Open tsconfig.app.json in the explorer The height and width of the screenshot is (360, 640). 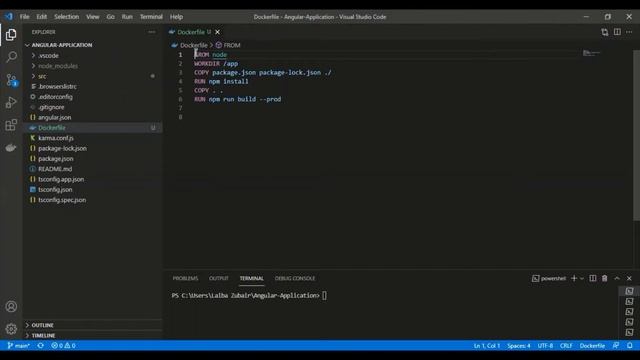pos(61,179)
